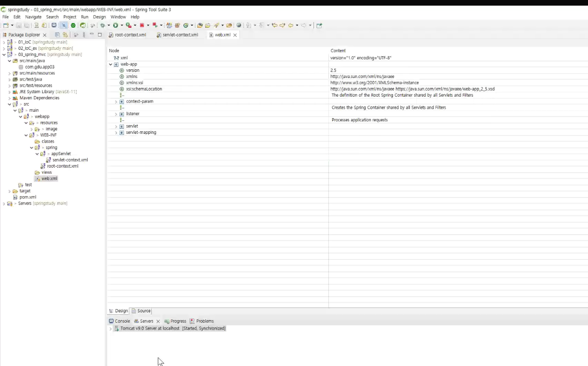The width and height of the screenshot is (588, 366).
Task: Open the Window menu
Action: (x=118, y=17)
